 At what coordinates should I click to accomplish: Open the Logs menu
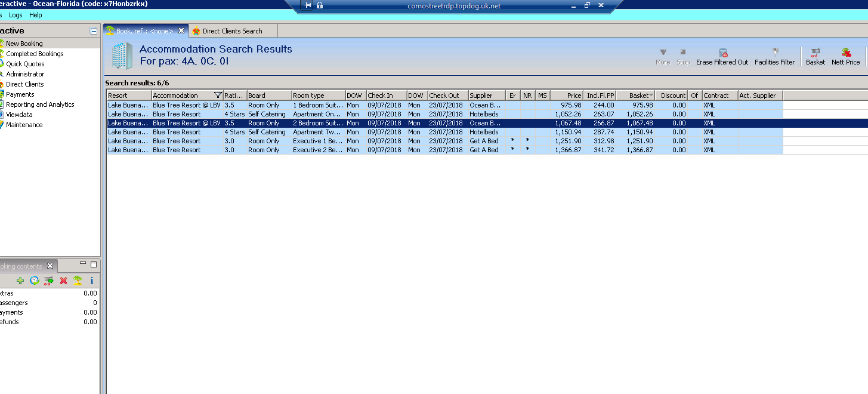16,15
